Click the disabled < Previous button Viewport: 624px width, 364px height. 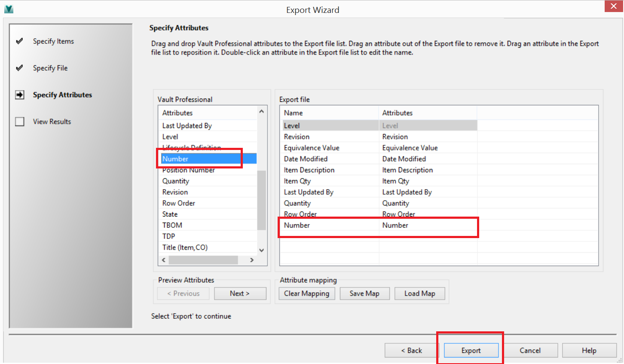point(184,294)
